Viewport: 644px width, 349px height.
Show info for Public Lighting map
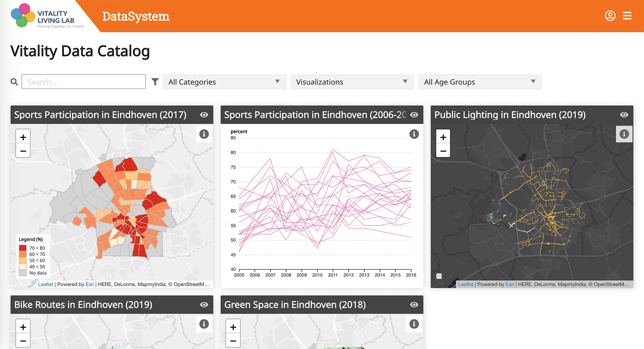pos(624,134)
